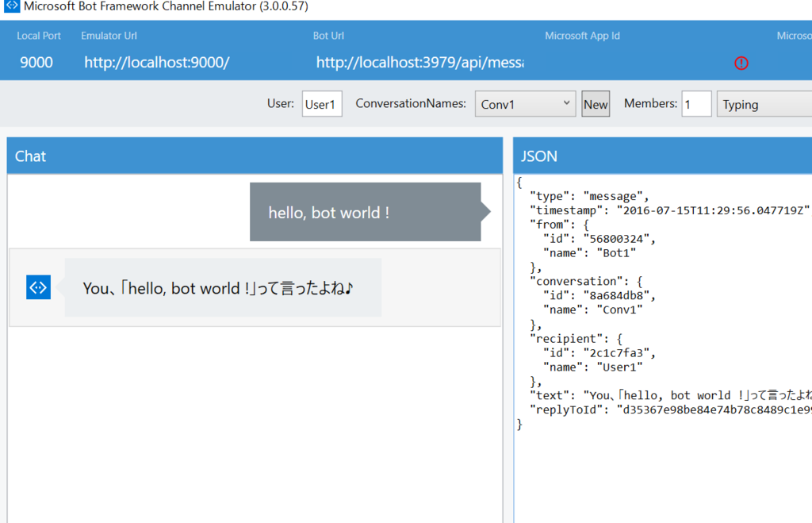The image size is (812, 523).
Task: Click the JSON panel header
Action: pos(538,156)
